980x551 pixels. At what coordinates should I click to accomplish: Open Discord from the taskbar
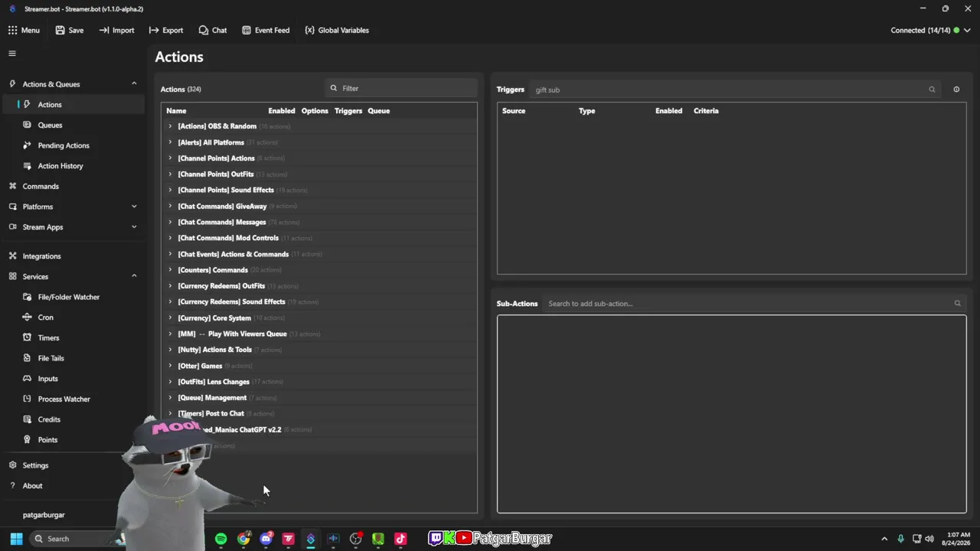[x=266, y=539]
